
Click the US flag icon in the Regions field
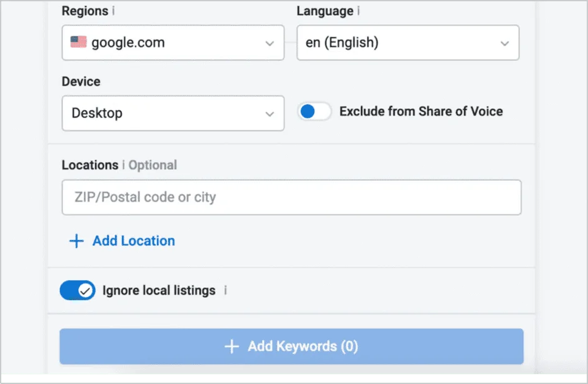point(78,42)
